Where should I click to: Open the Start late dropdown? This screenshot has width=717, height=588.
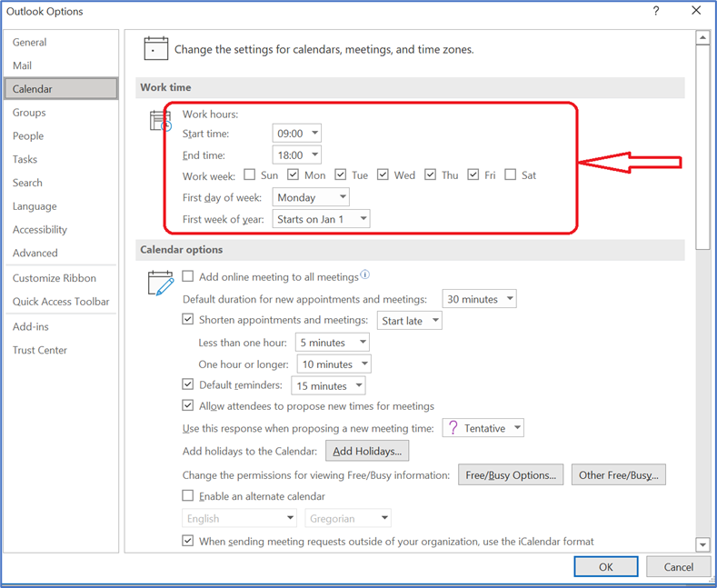[409, 321]
